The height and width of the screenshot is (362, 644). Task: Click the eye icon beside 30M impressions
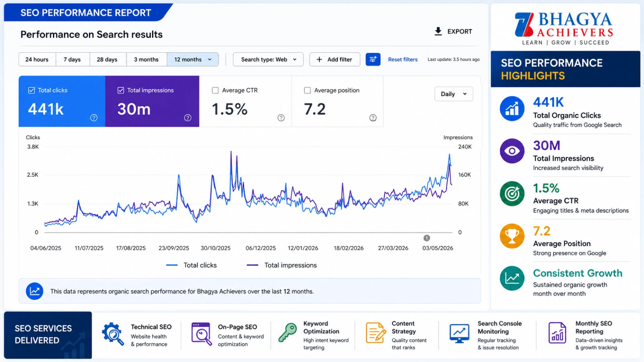click(x=512, y=151)
